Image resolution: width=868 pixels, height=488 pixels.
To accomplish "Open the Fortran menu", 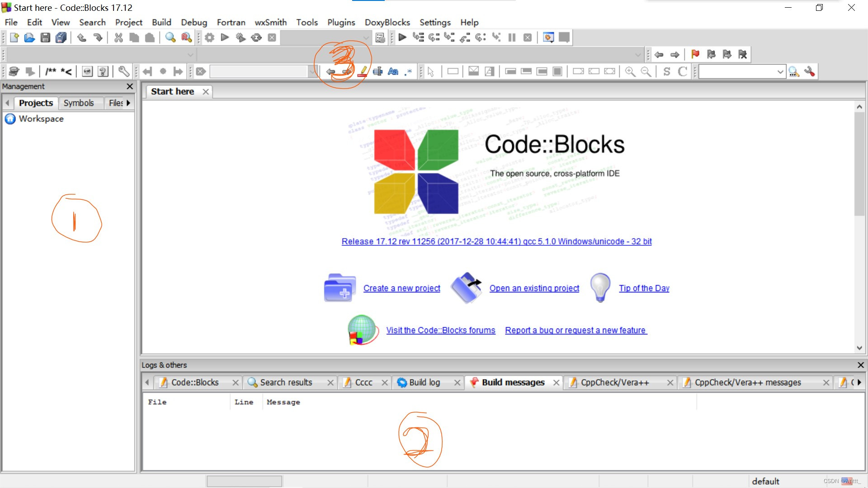I will tap(231, 22).
